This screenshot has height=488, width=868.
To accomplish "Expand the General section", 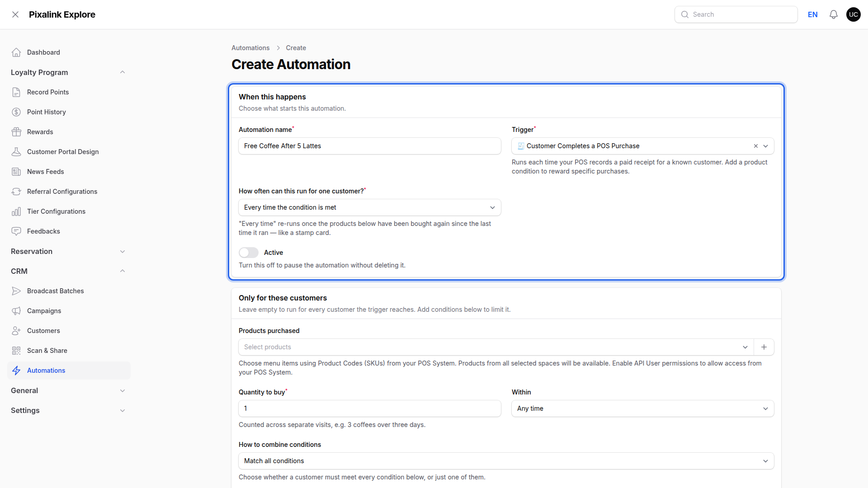I will 123,390.
